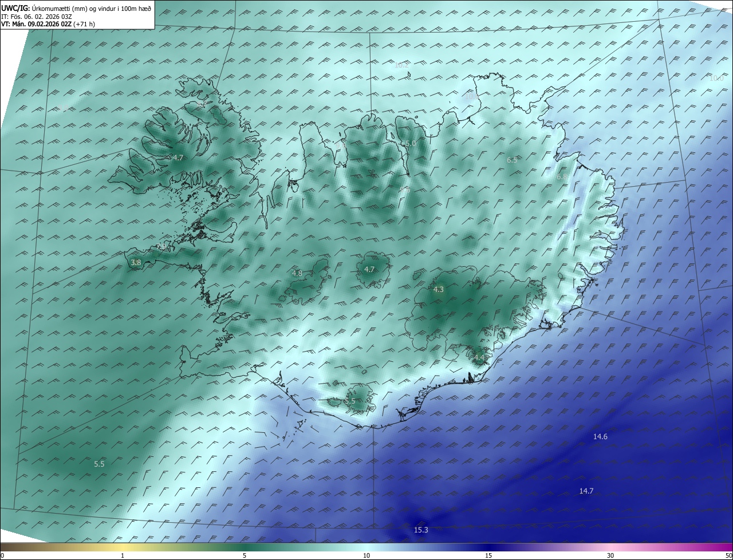Click the title text "Úrkomumætti (mm) og vindur í 100m hæð"

[91, 8]
